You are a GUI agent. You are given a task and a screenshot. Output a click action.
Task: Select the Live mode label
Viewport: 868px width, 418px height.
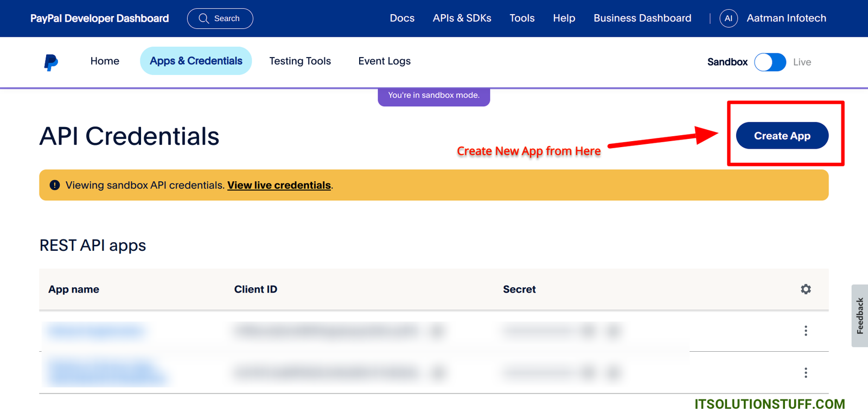802,62
